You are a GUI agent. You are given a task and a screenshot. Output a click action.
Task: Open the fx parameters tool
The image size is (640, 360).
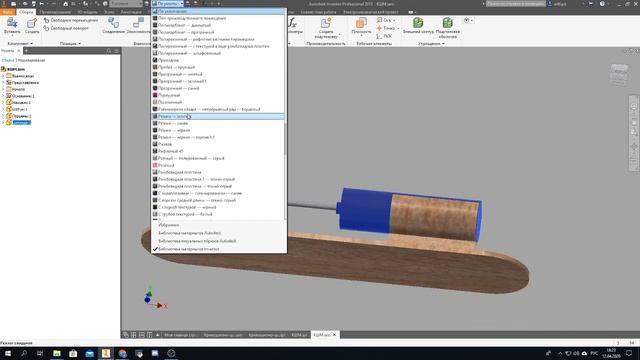(x=293, y=23)
